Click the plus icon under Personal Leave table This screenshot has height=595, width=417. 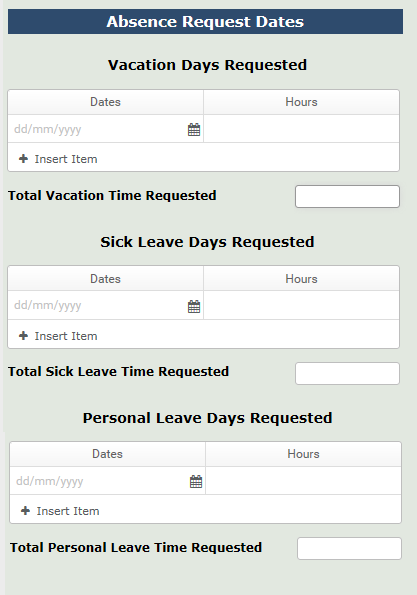25,511
